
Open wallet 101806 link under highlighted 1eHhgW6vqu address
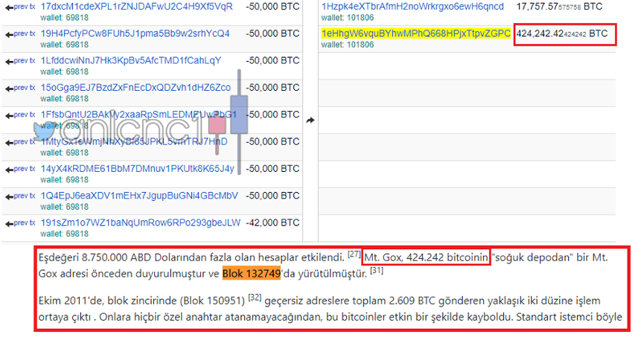point(348,45)
